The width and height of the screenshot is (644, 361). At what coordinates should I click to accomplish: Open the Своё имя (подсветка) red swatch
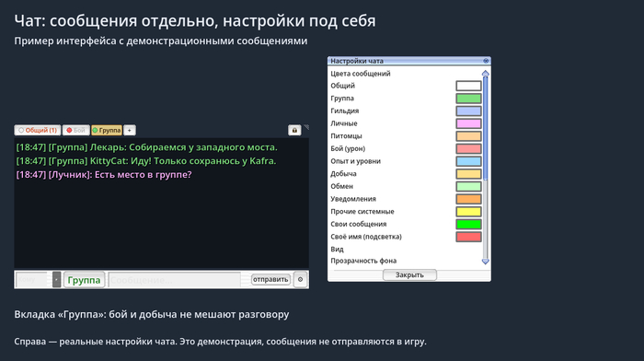[468, 237]
